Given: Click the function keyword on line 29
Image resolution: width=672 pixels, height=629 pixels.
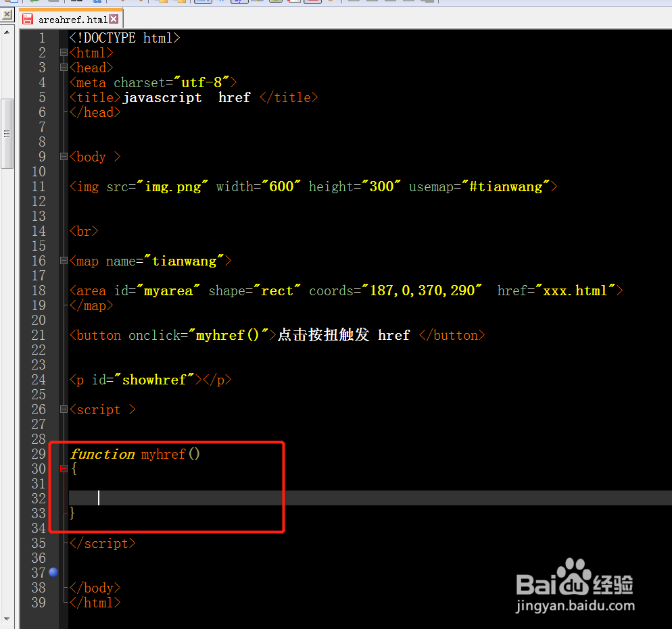Looking at the screenshot, I should [x=103, y=454].
